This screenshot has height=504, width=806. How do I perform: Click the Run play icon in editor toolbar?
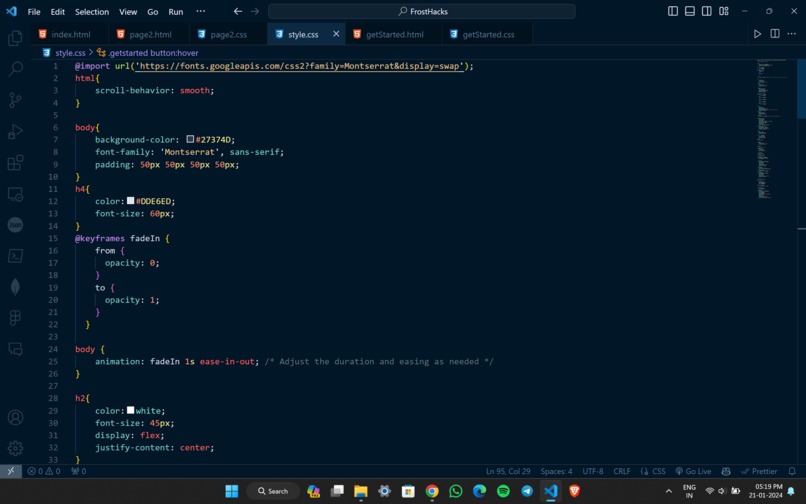[757, 34]
